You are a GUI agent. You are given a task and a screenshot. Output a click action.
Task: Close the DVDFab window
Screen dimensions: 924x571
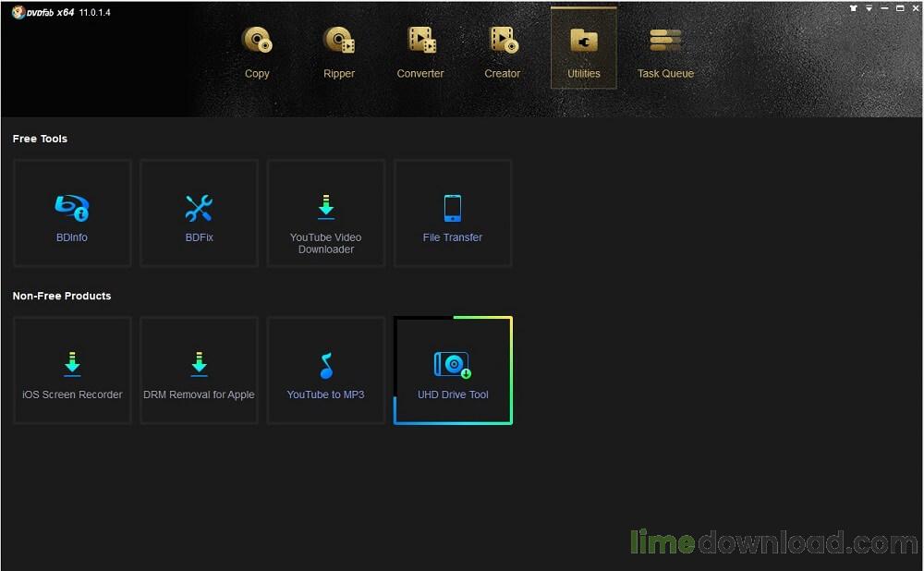pyautogui.click(x=916, y=8)
